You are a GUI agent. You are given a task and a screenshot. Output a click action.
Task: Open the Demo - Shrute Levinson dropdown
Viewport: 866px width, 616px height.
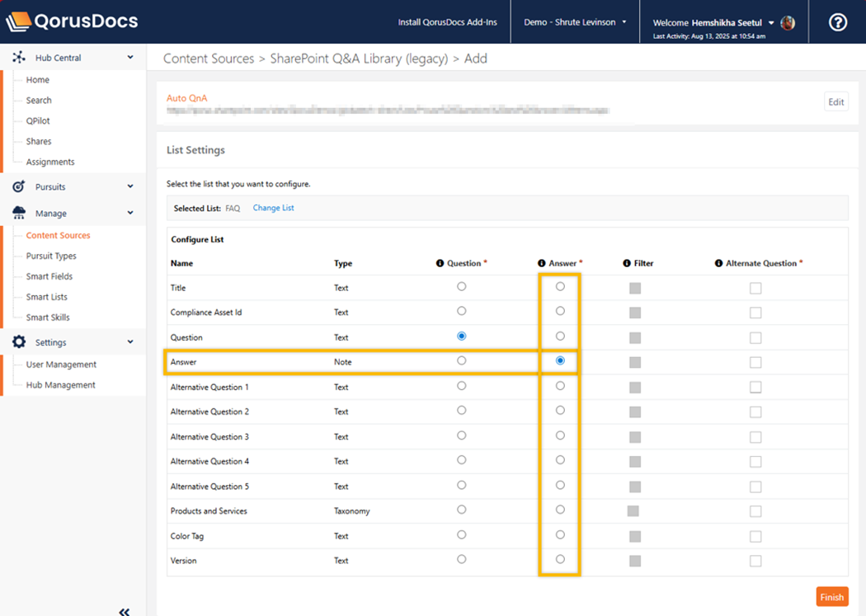(575, 22)
